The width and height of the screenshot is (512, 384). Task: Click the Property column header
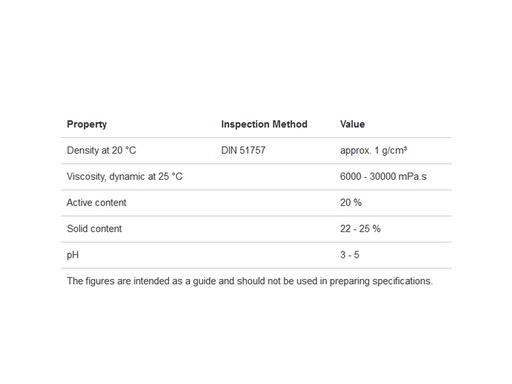tap(87, 124)
